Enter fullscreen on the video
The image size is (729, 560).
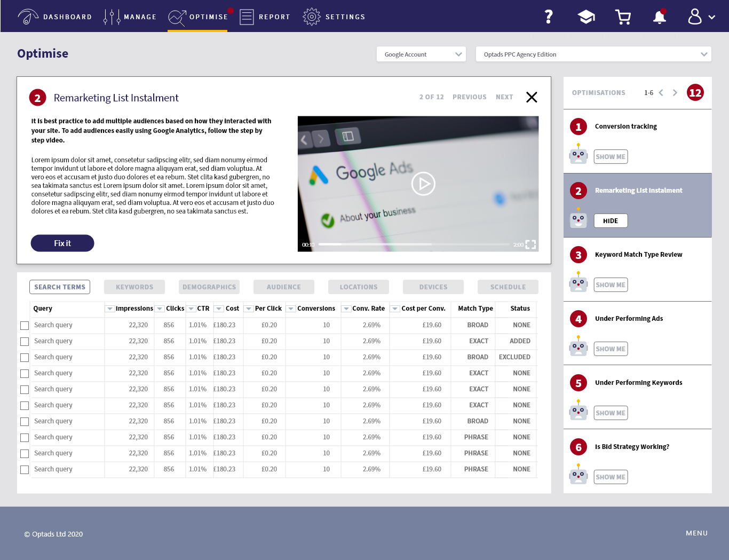[530, 244]
